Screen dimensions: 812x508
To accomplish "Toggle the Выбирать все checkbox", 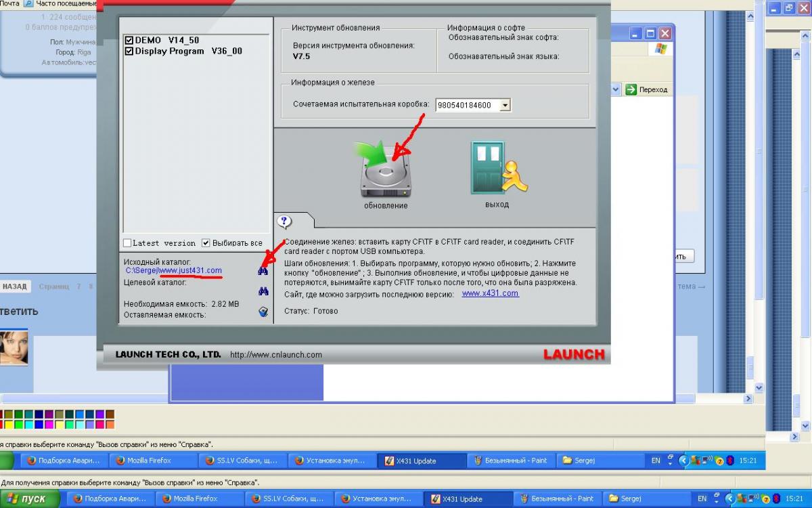I will (x=206, y=243).
